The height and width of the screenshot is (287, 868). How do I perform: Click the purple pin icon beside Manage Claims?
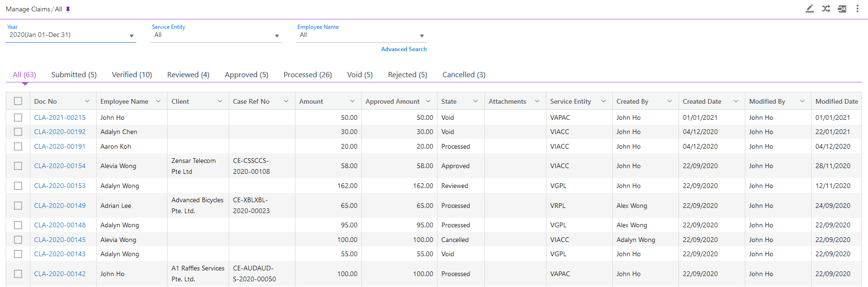click(68, 9)
